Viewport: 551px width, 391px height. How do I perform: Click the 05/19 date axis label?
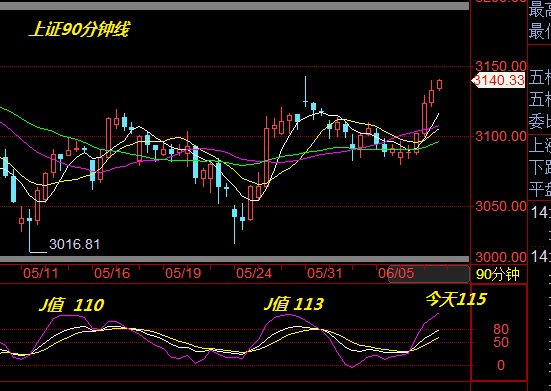click(183, 273)
